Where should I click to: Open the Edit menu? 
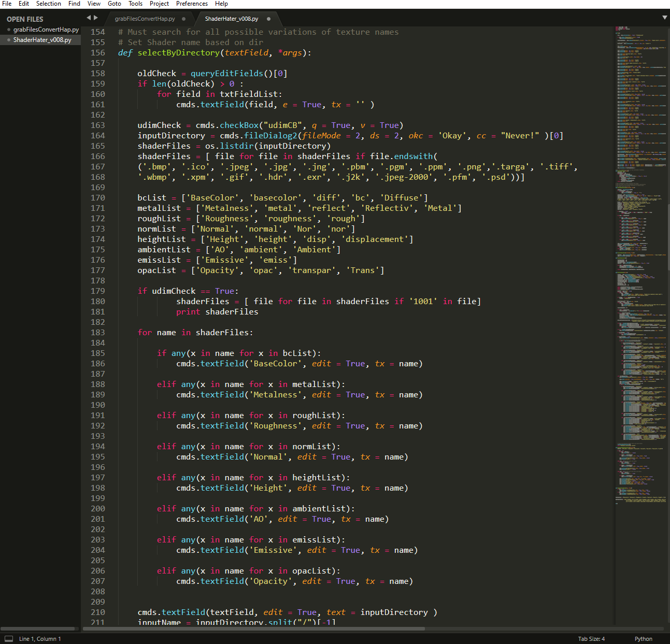24,4
